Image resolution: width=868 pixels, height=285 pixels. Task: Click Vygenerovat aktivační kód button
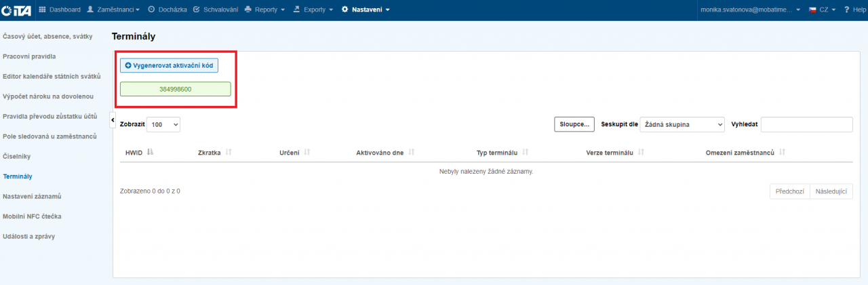[169, 65]
